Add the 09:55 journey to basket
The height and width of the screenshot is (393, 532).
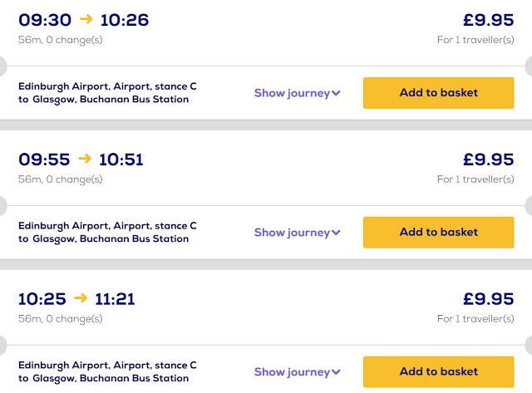click(438, 233)
